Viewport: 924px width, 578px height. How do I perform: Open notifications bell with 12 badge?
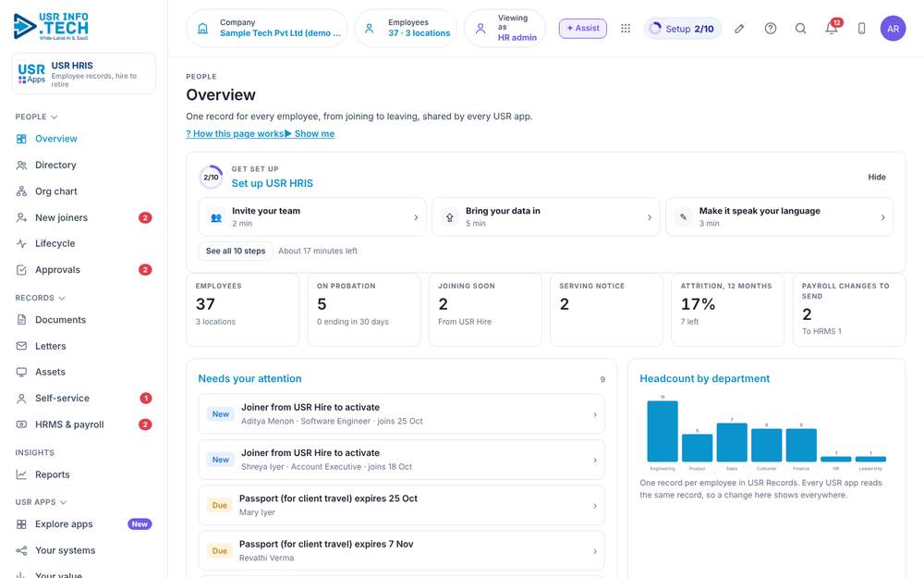[833, 27]
